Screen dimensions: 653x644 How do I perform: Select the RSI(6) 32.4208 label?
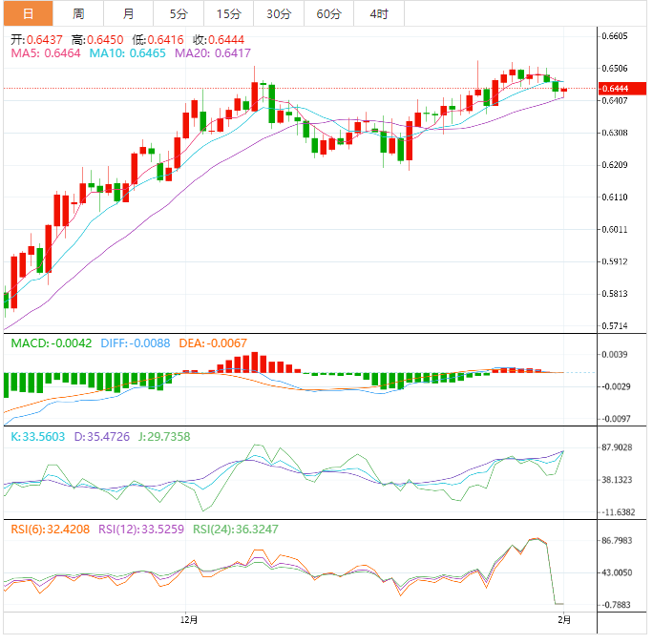(49, 528)
